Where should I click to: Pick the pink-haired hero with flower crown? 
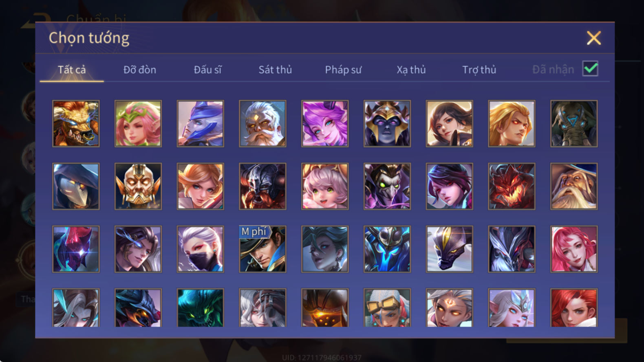[x=138, y=123]
